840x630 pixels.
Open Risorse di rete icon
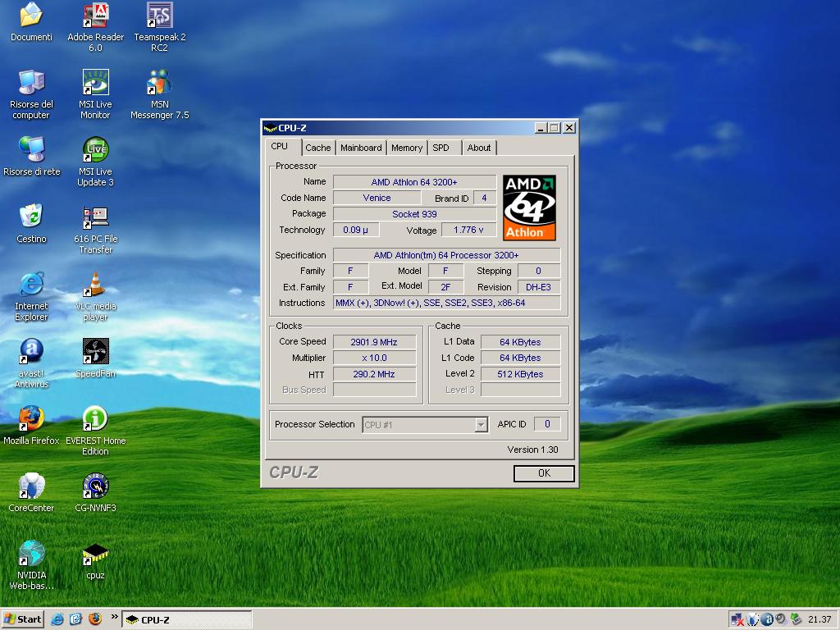click(x=31, y=157)
